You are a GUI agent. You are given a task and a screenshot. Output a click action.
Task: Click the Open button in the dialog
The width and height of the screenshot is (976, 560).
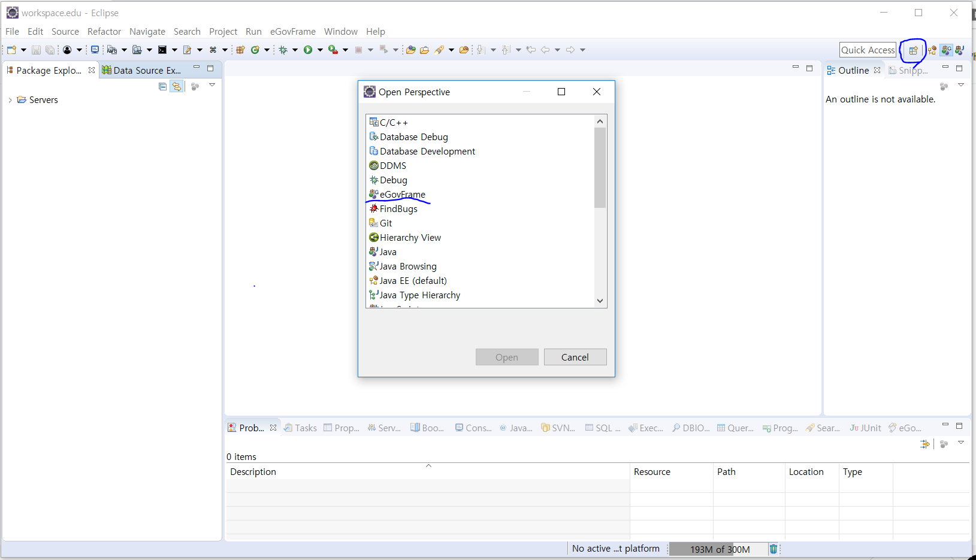point(507,357)
